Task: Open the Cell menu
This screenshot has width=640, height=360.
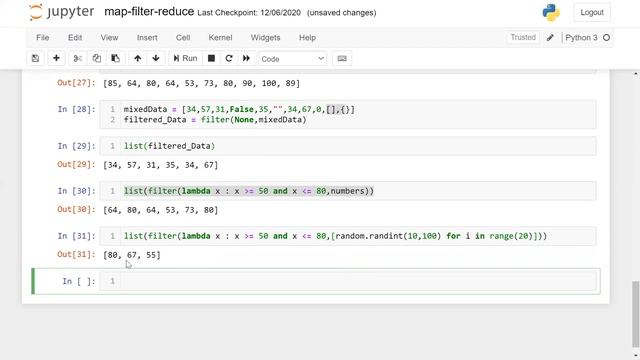Action: [x=183, y=38]
